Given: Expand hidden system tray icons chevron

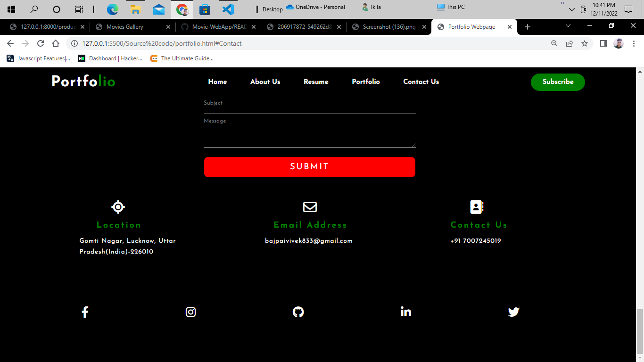Looking at the screenshot, I should click(x=572, y=9).
